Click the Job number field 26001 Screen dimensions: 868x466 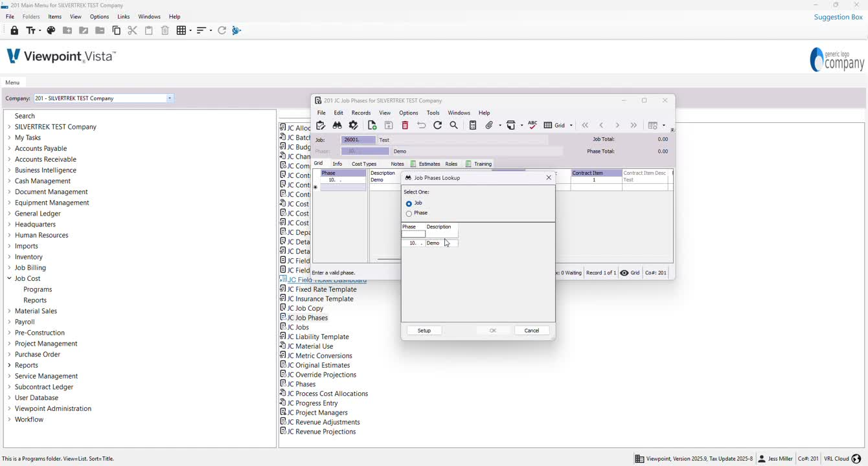point(358,140)
